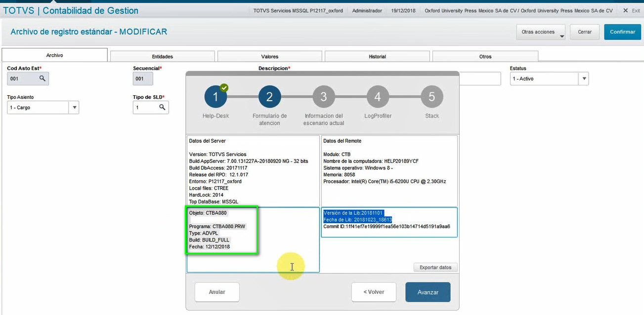Click the HardLock: 2014 line

(206, 195)
